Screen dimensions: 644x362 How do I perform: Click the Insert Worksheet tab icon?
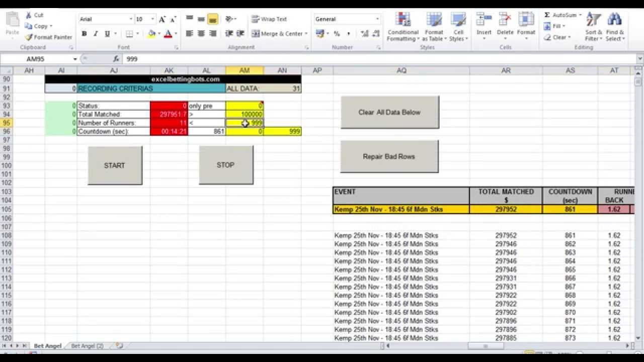point(119,346)
